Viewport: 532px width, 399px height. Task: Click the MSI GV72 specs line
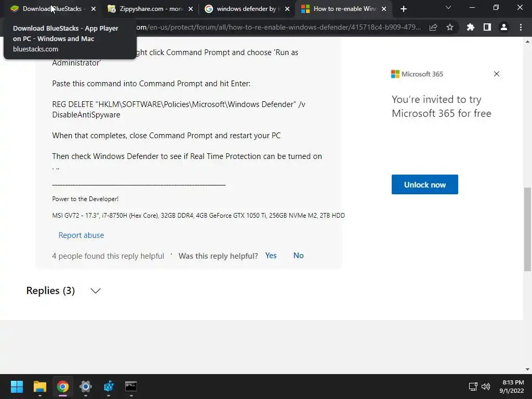tap(198, 216)
